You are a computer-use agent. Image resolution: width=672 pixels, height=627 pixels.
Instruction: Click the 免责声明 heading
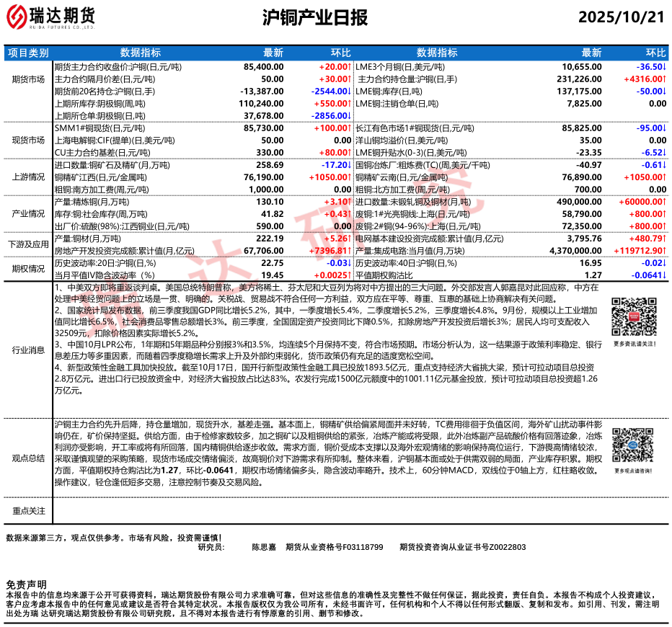point(26,584)
